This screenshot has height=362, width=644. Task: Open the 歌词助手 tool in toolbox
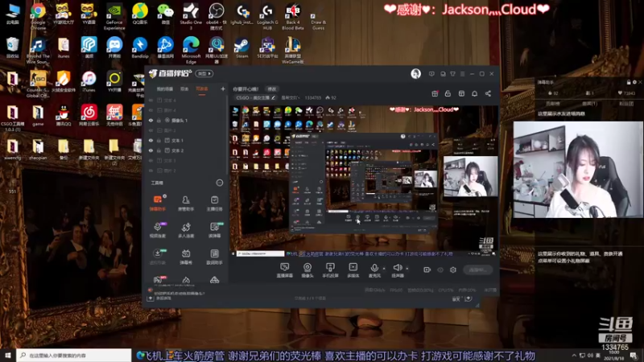point(214,257)
